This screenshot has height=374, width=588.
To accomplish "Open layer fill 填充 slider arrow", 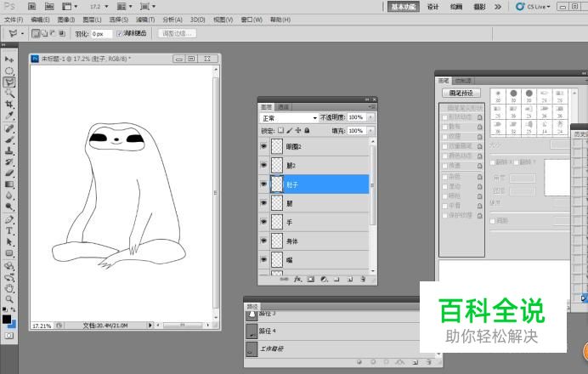I will pos(370,131).
